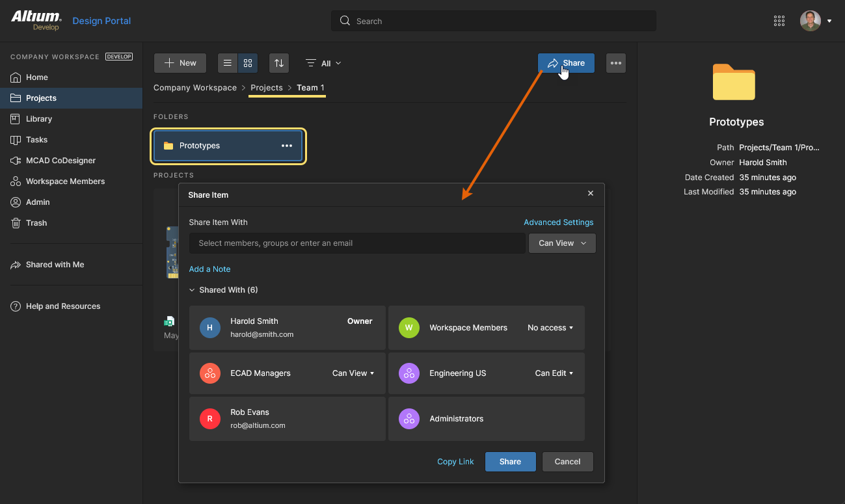Screen dimensions: 845x504
Task: Collapse the Shared With section
Action: pyautogui.click(x=193, y=290)
